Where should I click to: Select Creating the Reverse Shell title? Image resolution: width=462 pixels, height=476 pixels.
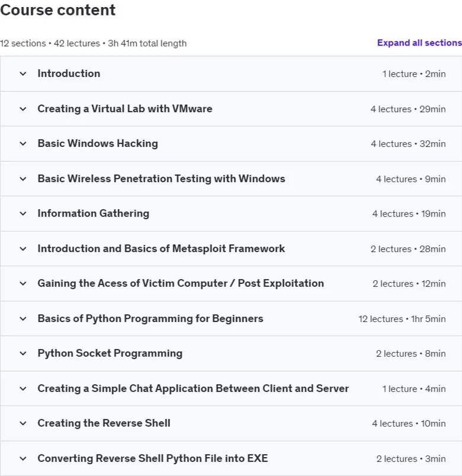click(104, 423)
